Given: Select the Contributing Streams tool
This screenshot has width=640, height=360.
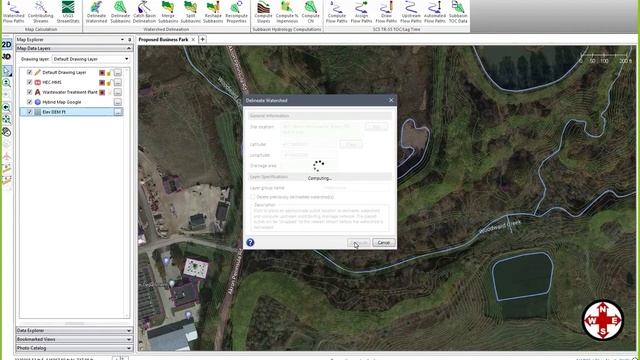Looking at the screenshot, I should (x=40, y=13).
